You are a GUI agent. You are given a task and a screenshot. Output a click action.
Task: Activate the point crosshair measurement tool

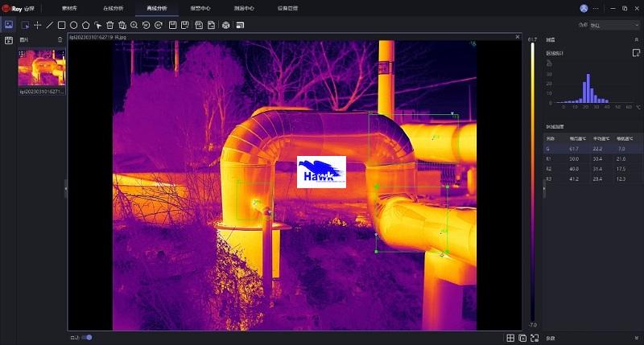click(37, 25)
